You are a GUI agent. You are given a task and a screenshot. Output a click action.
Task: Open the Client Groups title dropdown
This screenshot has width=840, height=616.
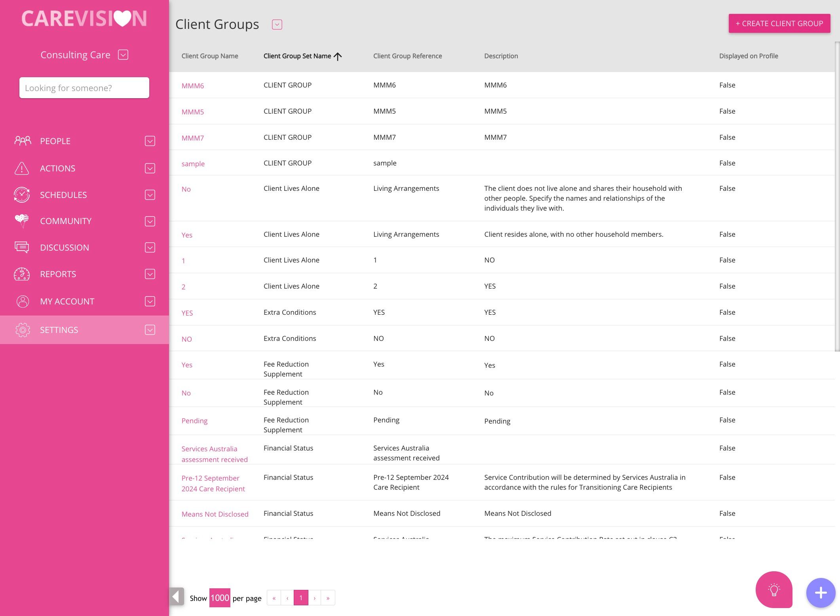click(x=277, y=25)
